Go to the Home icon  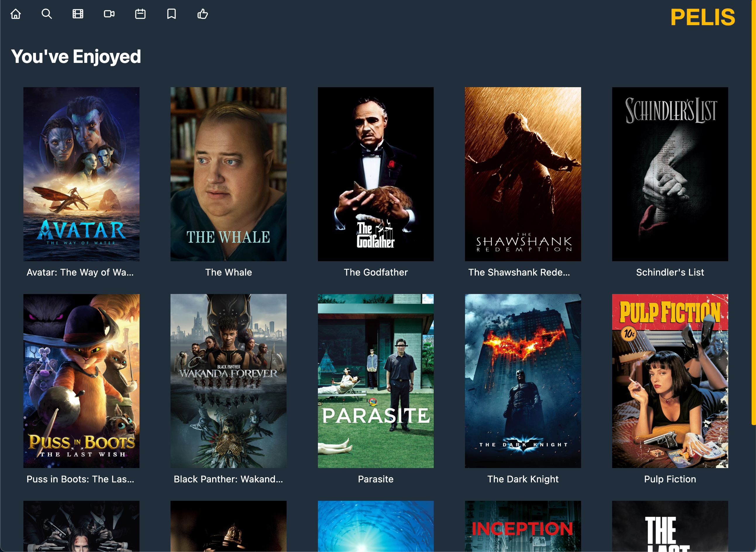pyautogui.click(x=16, y=14)
